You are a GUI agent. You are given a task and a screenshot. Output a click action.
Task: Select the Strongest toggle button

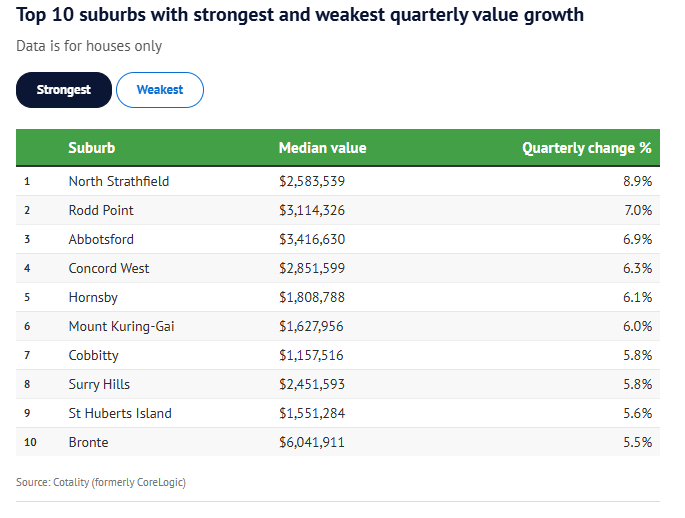(x=64, y=90)
